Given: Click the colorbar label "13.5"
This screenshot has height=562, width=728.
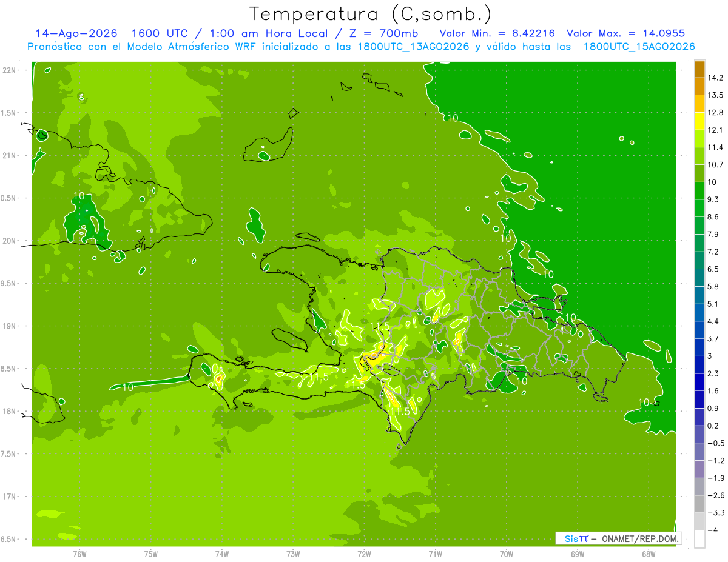Looking at the screenshot, I should pyautogui.click(x=715, y=95).
